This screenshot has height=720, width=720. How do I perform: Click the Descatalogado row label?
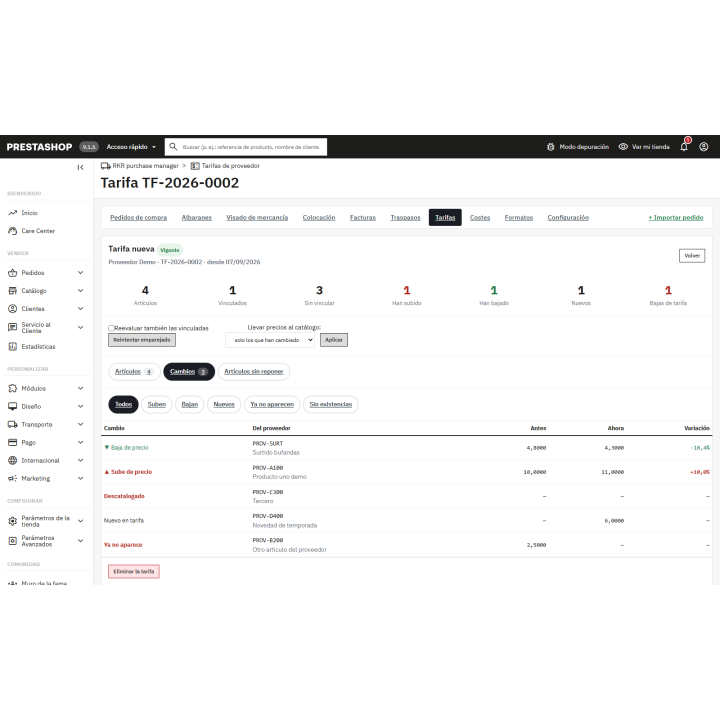[x=124, y=496]
